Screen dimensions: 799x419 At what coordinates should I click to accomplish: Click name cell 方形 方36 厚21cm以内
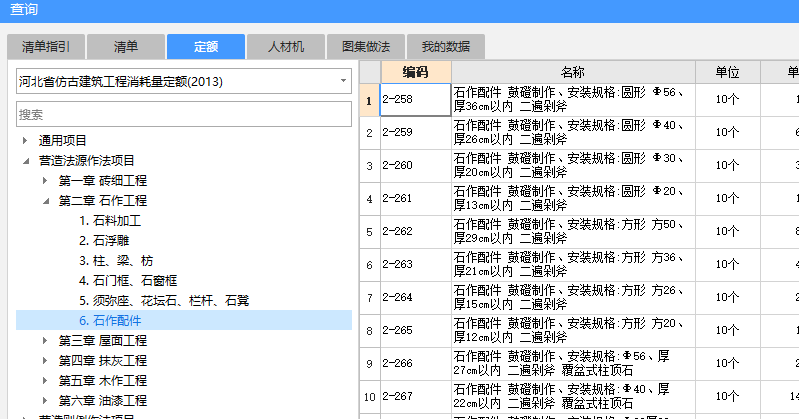click(573, 265)
